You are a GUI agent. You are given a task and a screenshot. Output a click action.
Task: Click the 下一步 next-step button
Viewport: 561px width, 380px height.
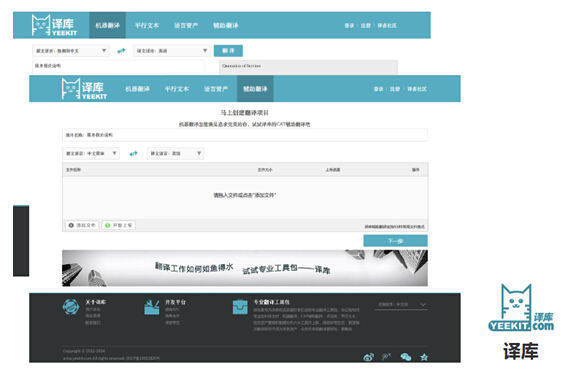[395, 241]
